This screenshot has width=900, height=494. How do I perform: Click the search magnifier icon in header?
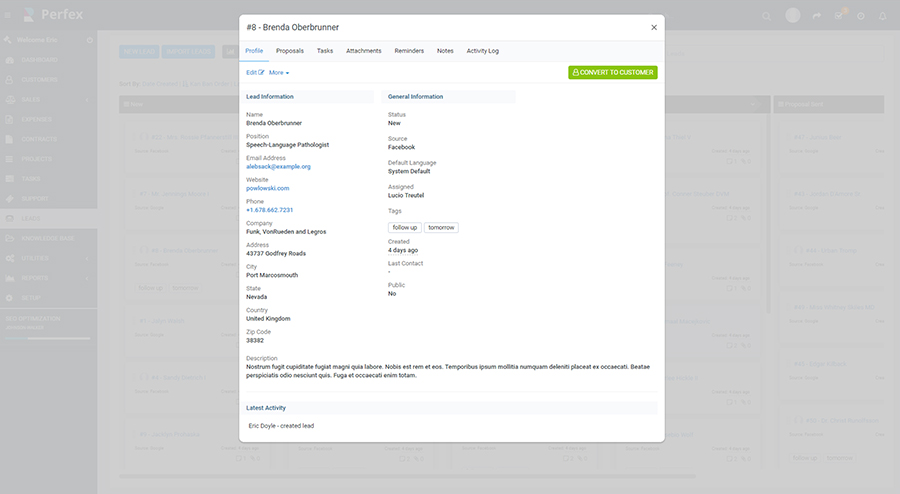tap(767, 16)
